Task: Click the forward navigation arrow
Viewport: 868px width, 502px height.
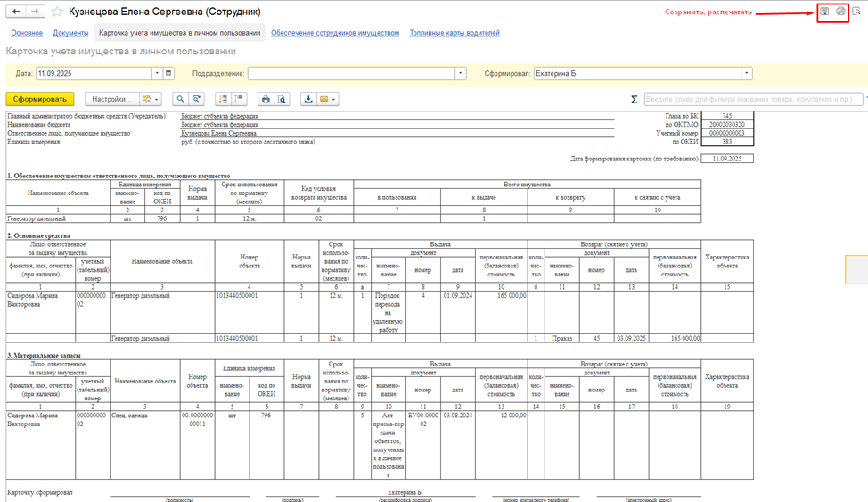Action: [x=36, y=12]
